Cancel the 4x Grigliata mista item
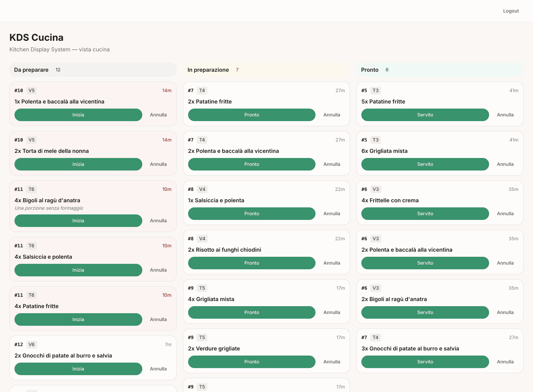This screenshot has height=392, width=533. point(332,312)
